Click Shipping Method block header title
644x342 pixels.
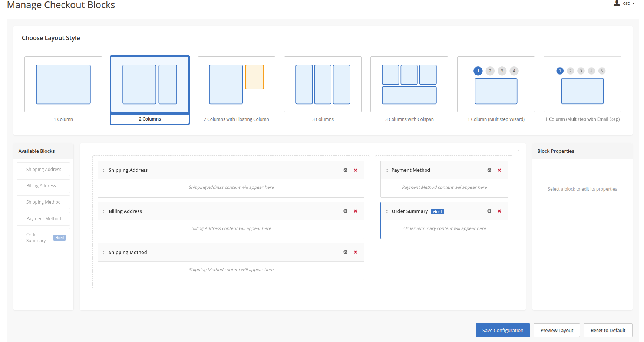[128, 253]
